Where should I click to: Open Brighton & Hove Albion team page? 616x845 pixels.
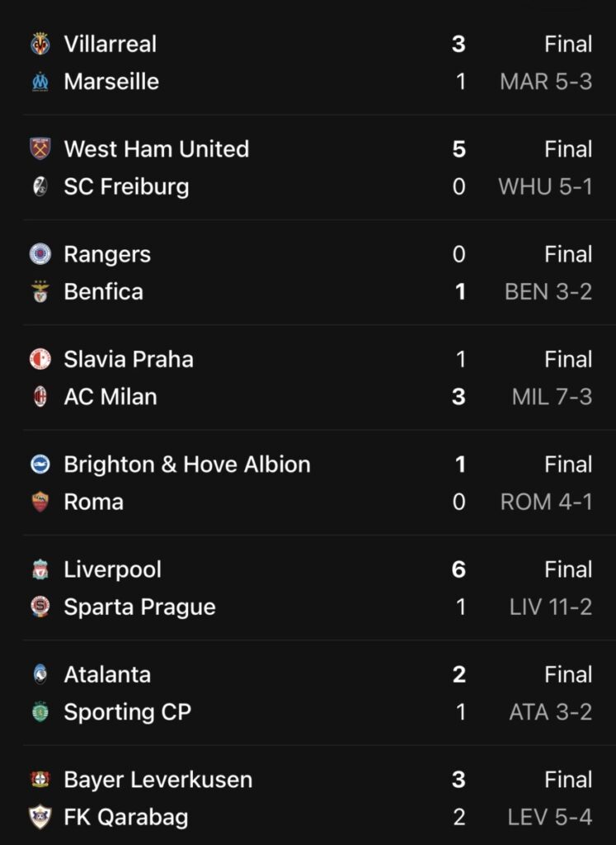click(187, 464)
